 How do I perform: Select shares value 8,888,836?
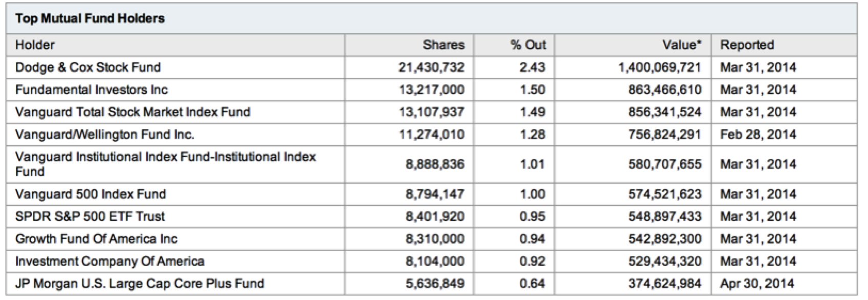pyautogui.click(x=435, y=164)
